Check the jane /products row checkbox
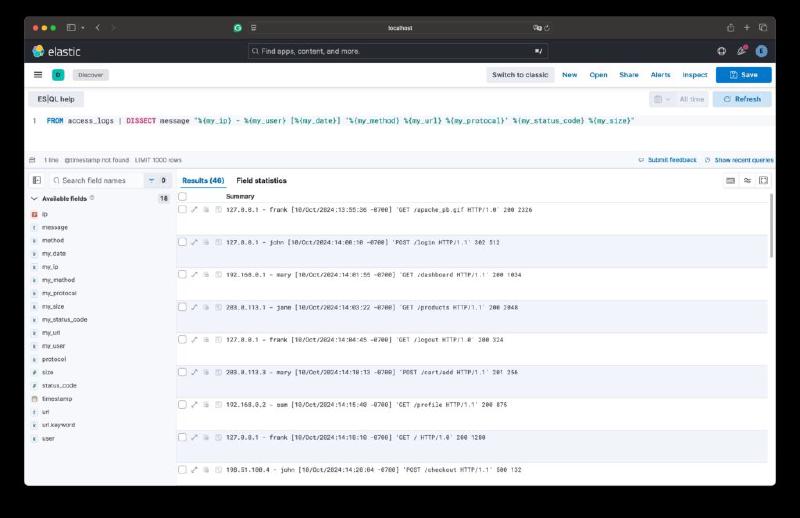Screen dimensions: 800x518 [x=182, y=307]
